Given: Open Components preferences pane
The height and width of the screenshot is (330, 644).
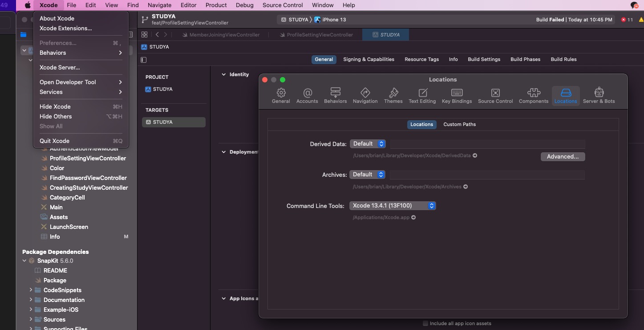Looking at the screenshot, I should click(534, 95).
